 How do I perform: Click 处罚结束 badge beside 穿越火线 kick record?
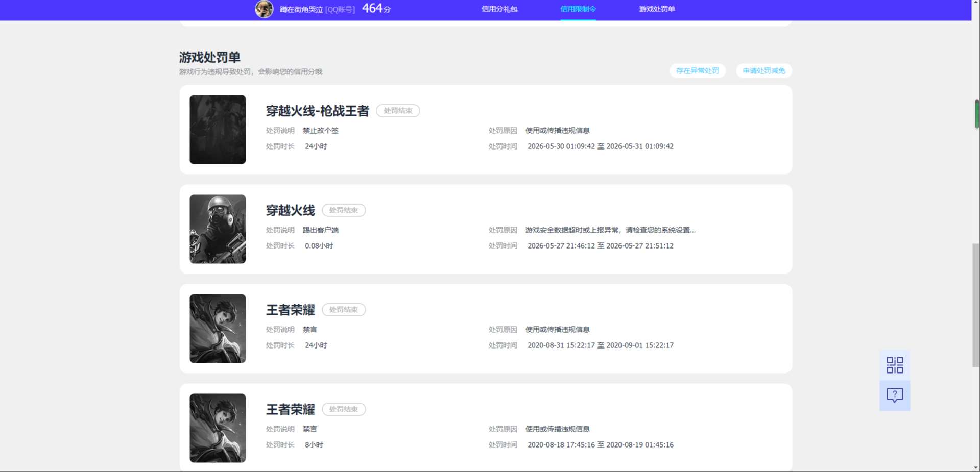[344, 210]
